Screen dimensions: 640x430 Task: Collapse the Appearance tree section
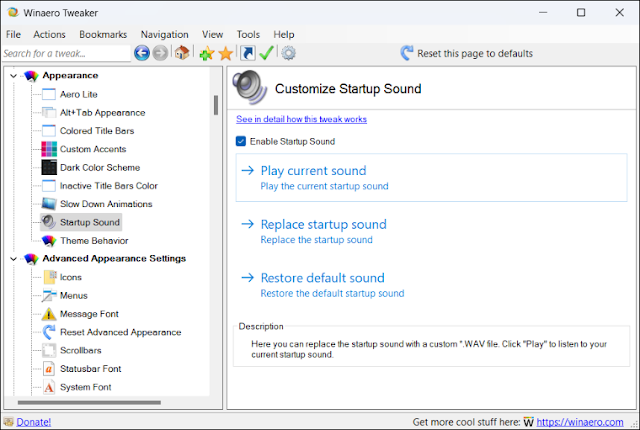coord(13,76)
